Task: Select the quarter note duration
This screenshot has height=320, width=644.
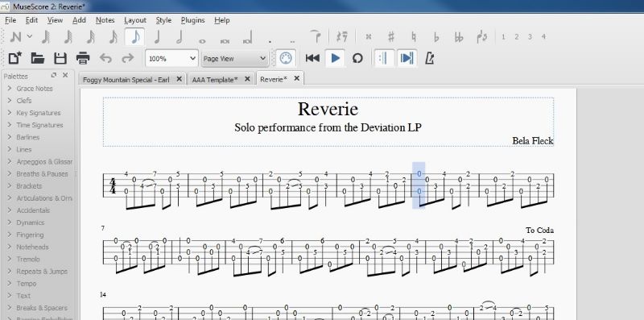Action: tap(157, 37)
